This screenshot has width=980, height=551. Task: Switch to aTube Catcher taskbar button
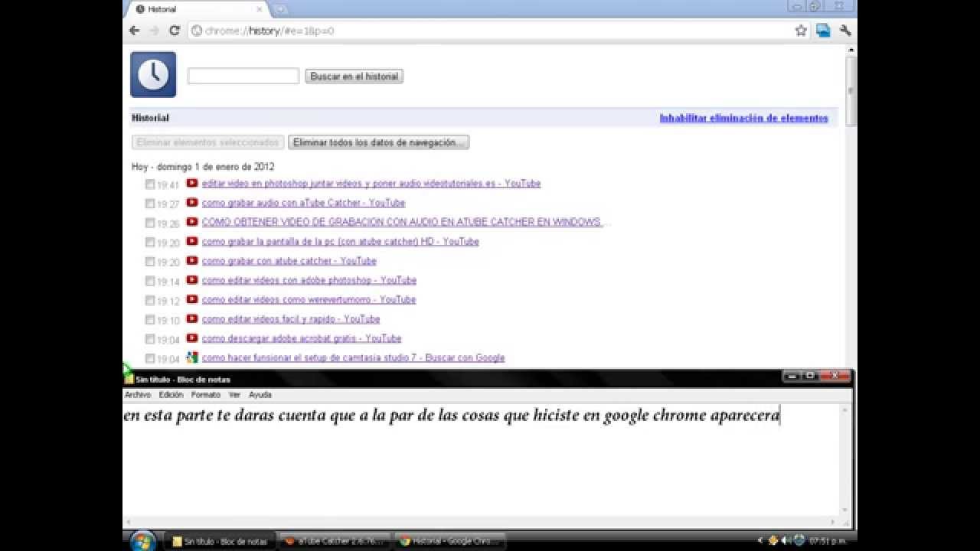(334, 541)
